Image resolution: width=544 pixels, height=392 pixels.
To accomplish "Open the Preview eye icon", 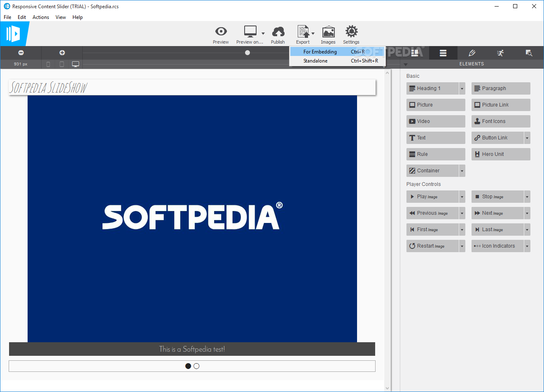I will tap(221, 32).
